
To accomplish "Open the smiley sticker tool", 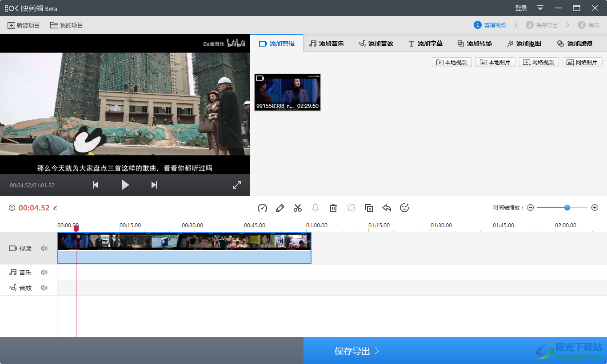I will 404,208.
